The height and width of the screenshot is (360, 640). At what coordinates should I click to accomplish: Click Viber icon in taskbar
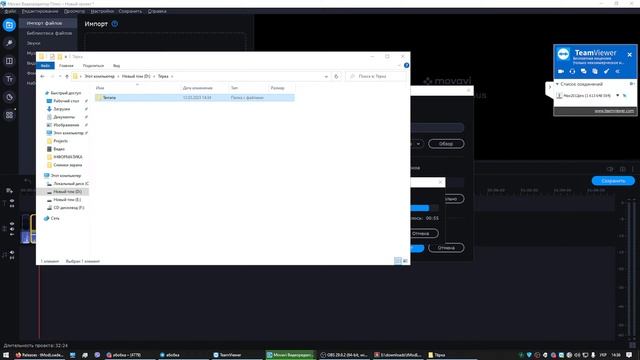[97, 355]
